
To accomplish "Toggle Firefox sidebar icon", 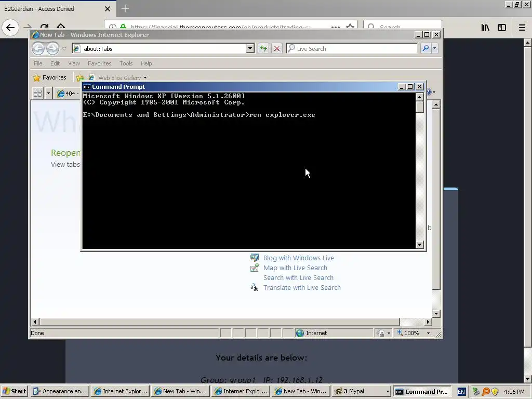I will 502,28.
